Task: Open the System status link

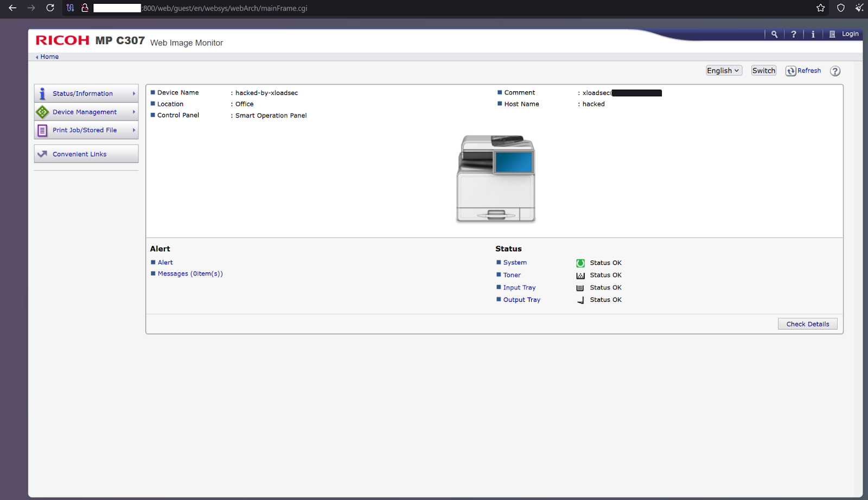Action: pyautogui.click(x=515, y=262)
